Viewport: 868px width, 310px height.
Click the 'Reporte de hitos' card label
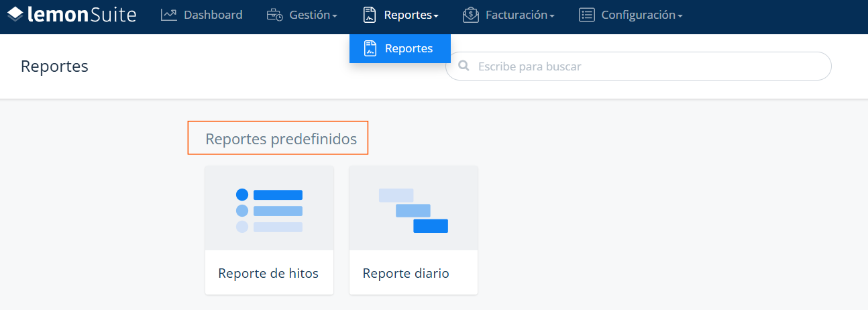click(268, 273)
